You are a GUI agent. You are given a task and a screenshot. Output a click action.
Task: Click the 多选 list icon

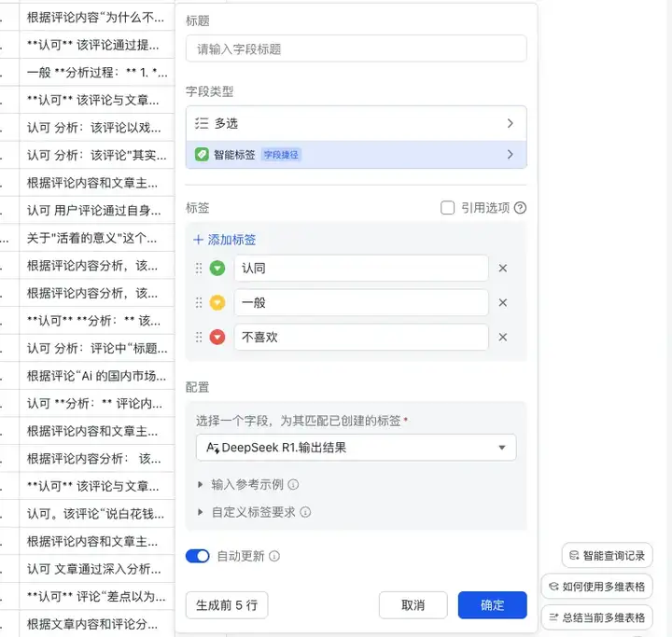point(202,123)
